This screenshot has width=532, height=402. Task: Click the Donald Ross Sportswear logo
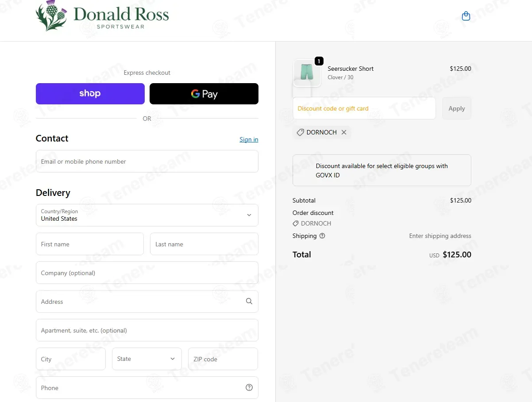point(102,16)
